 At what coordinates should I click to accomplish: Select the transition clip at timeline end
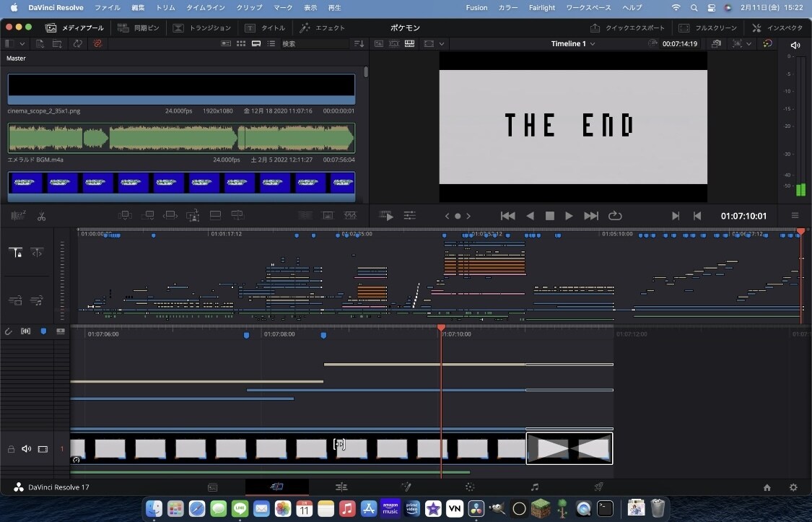[x=569, y=448]
